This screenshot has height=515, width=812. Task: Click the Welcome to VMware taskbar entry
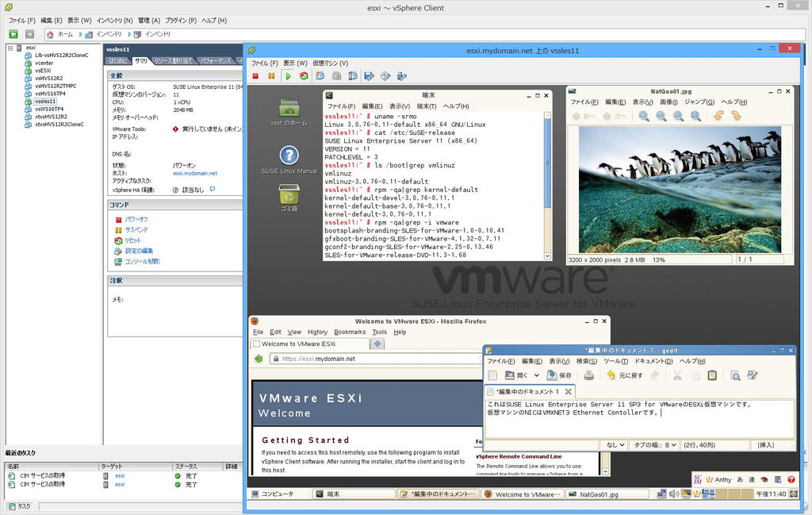pos(523,494)
